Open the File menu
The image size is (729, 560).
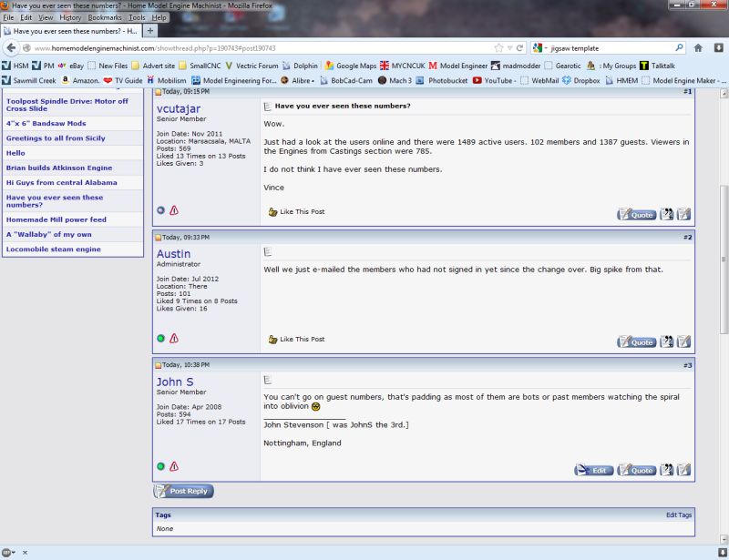pyautogui.click(x=8, y=17)
